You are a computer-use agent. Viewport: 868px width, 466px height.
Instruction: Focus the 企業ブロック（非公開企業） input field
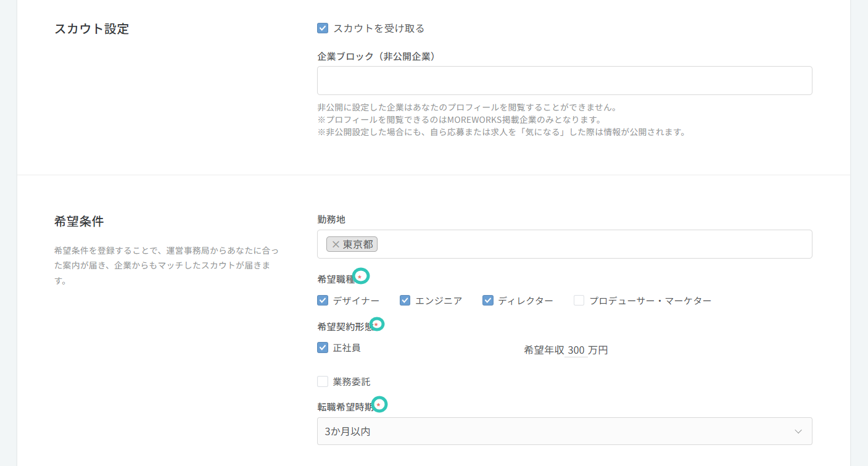pos(564,81)
